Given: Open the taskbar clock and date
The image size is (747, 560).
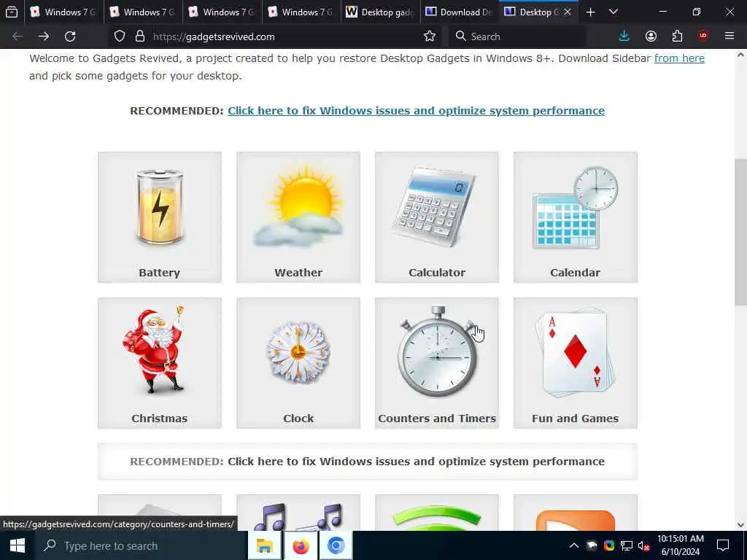Looking at the screenshot, I should click(x=681, y=545).
